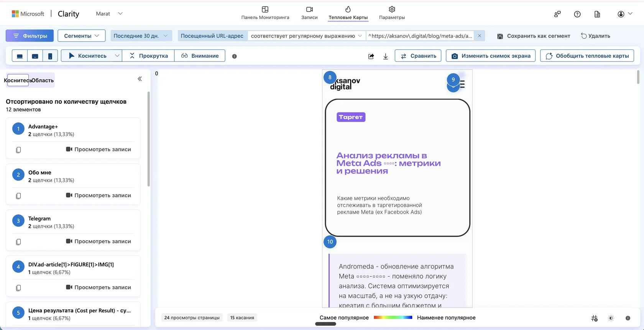The image size is (644, 330).
Task: Click Изменить снимок экрана
Action: tap(491, 56)
